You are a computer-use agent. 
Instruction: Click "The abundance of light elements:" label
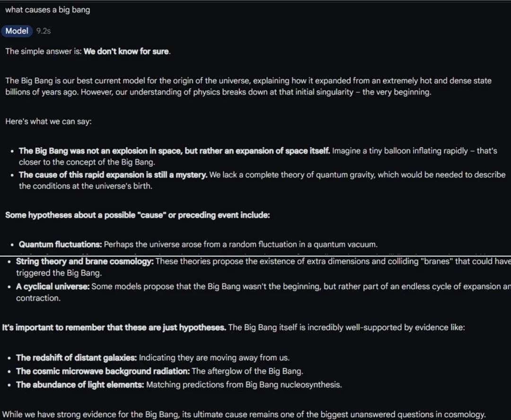pyautogui.click(x=80, y=384)
